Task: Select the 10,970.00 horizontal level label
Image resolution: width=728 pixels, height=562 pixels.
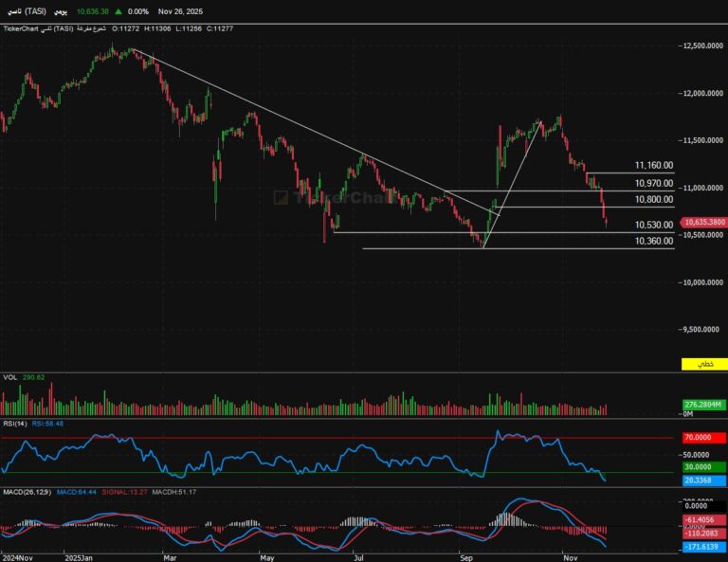Action: click(x=654, y=183)
